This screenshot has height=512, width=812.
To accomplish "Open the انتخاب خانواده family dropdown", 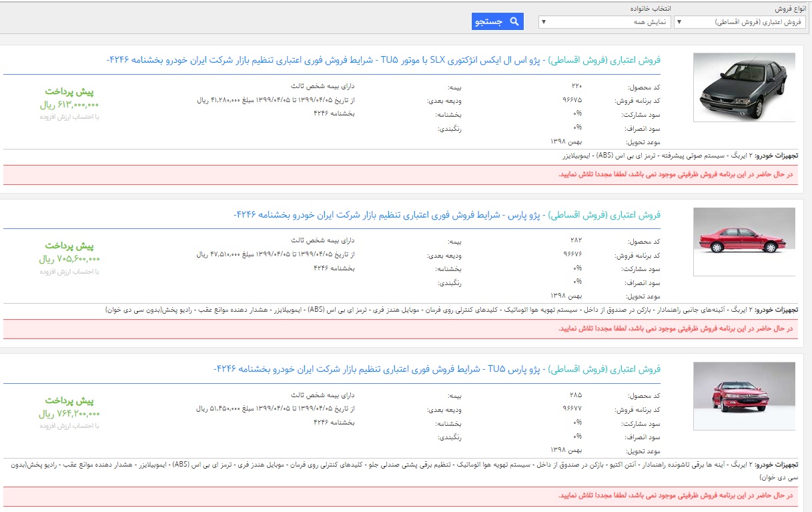I will 604,22.
